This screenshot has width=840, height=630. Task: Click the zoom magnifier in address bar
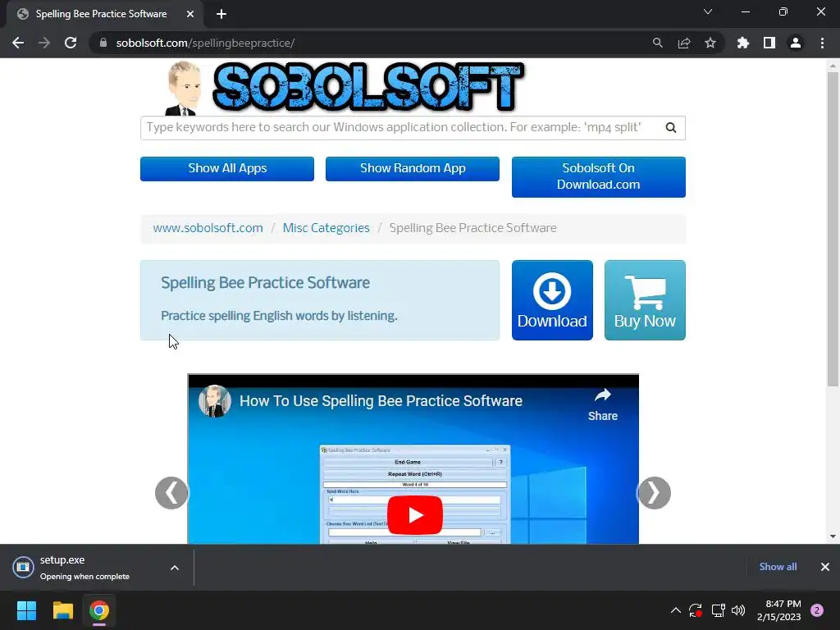[658, 43]
